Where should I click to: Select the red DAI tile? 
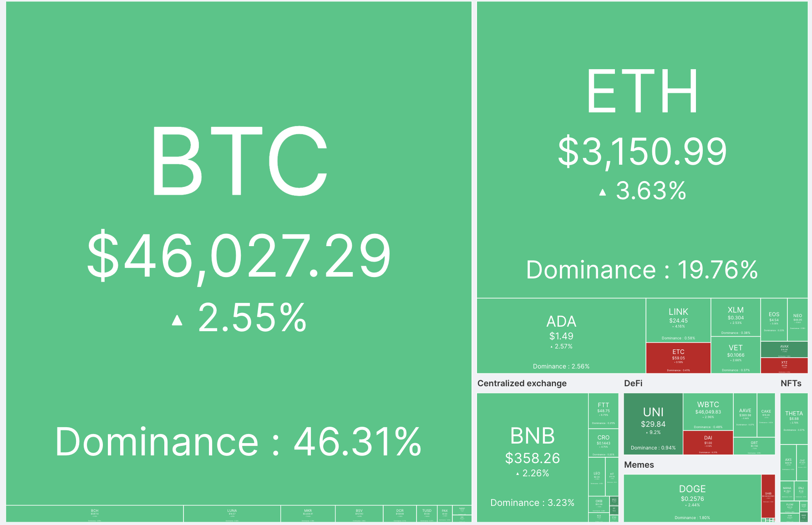point(708,442)
